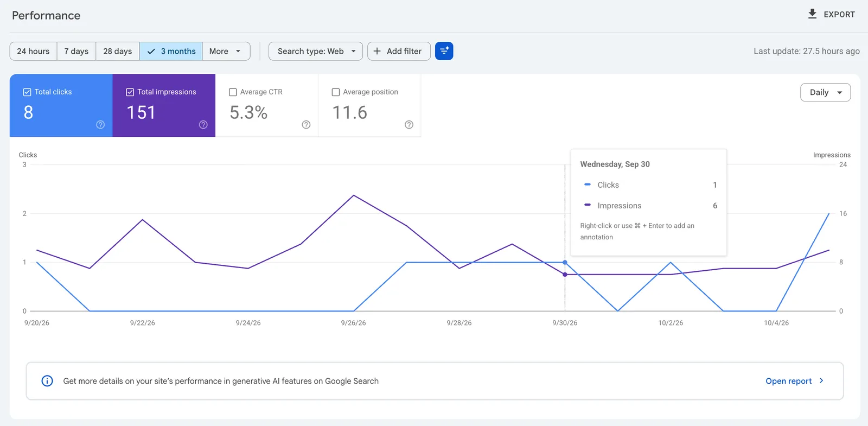The width and height of the screenshot is (868, 426).
Task: Click the EXPORT button label
Action: (839, 15)
